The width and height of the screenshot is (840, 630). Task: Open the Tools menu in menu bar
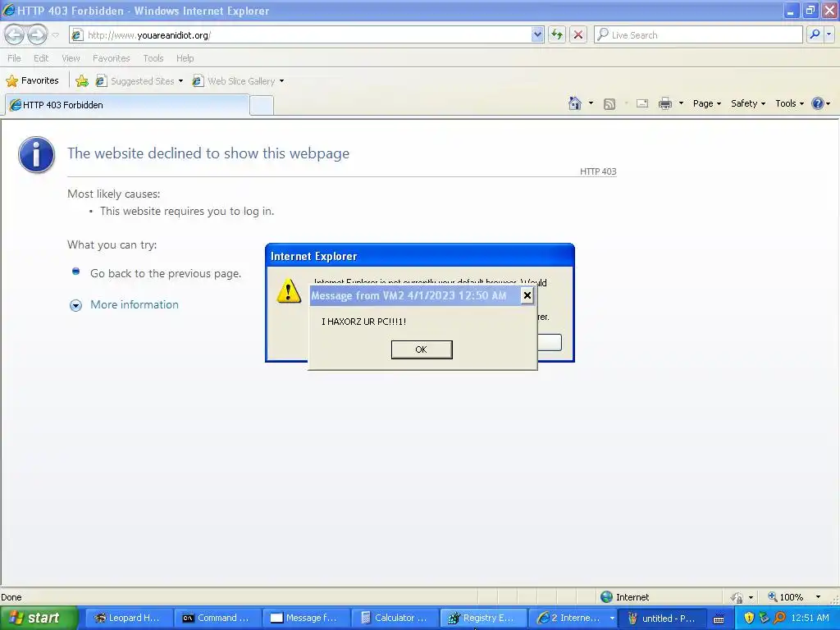tap(153, 58)
